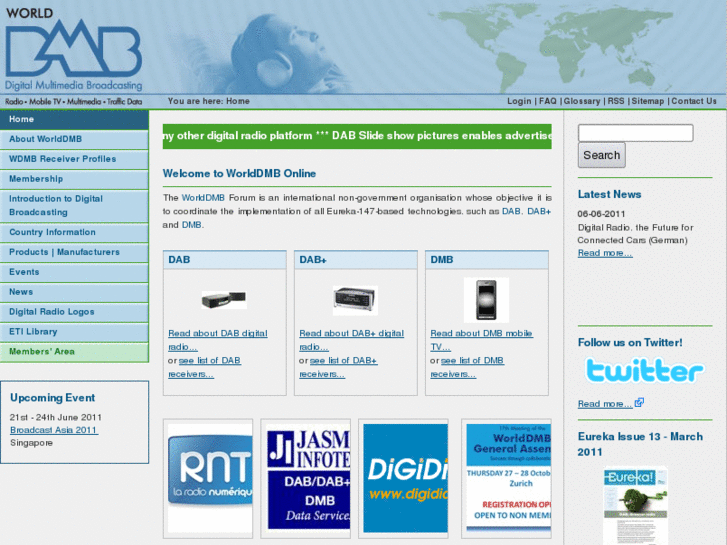Open the RSS feed link
The width and height of the screenshot is (727, 545).
[x=616, y=101]
